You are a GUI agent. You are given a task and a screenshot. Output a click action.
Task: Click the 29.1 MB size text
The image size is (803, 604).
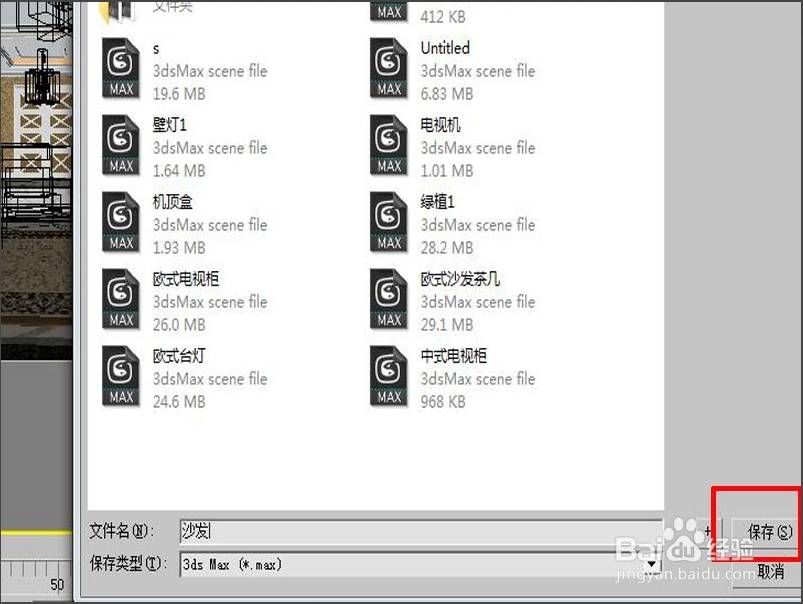[447, 325]
